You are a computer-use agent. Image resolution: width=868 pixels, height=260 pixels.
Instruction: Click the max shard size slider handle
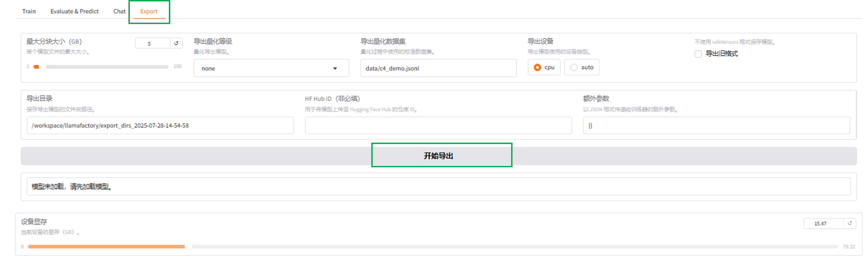point(43,67)
